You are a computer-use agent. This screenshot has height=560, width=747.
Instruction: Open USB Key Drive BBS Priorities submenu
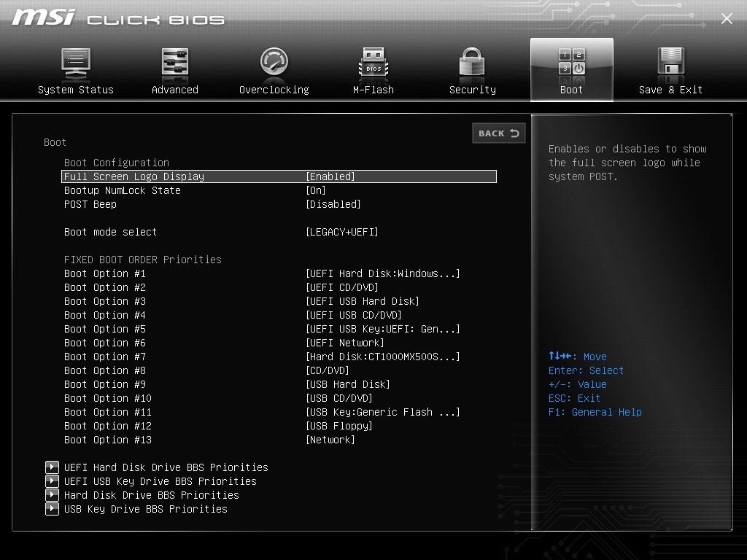(x=146, y=509)
